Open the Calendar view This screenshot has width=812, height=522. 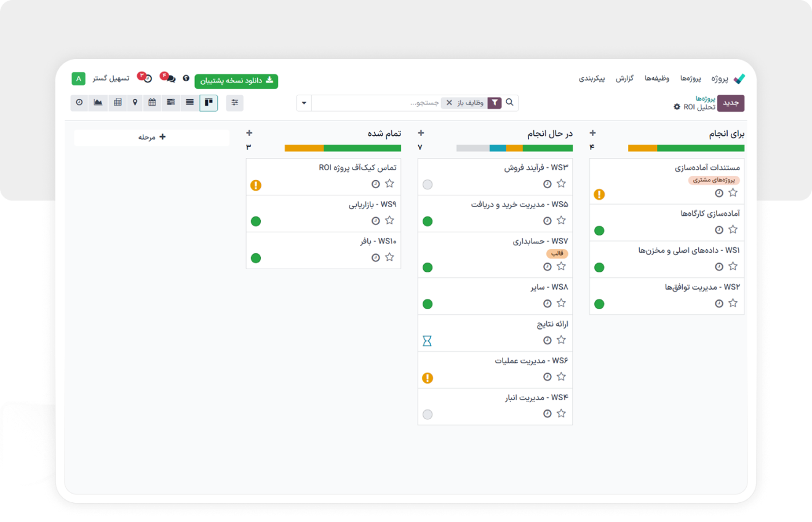pos(152,103)
